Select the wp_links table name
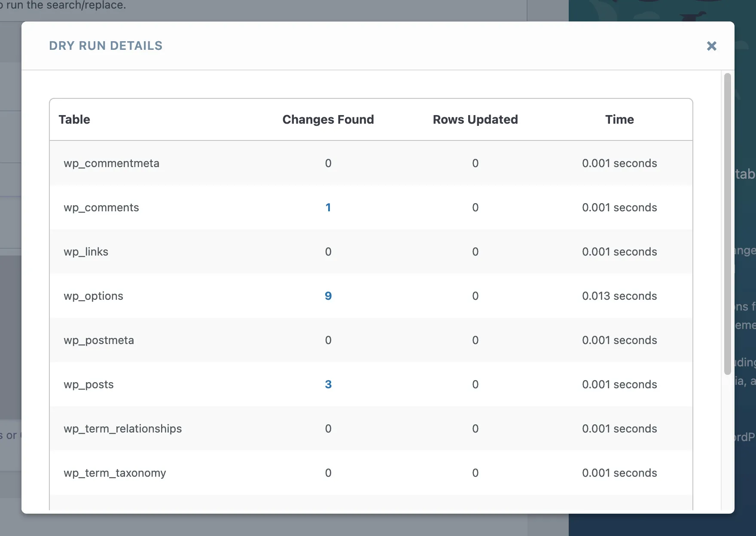The image size is (756, 536). (86, 252)
